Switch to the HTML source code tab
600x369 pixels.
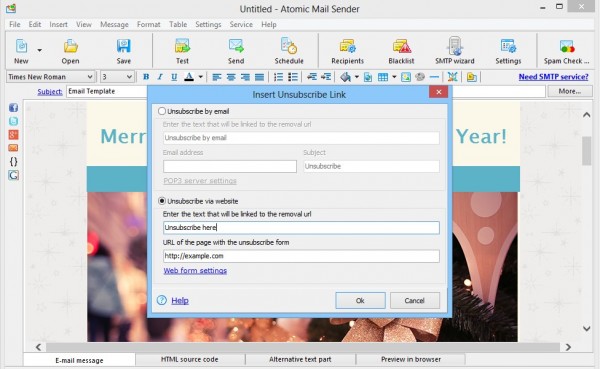click(x=190, y=359)
